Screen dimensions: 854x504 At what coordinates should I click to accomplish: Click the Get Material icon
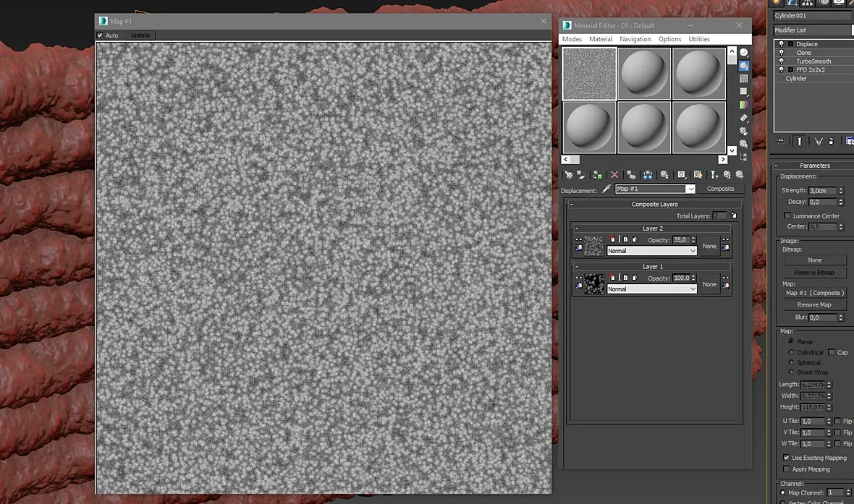pyautogui.click(x=569, y=175)
